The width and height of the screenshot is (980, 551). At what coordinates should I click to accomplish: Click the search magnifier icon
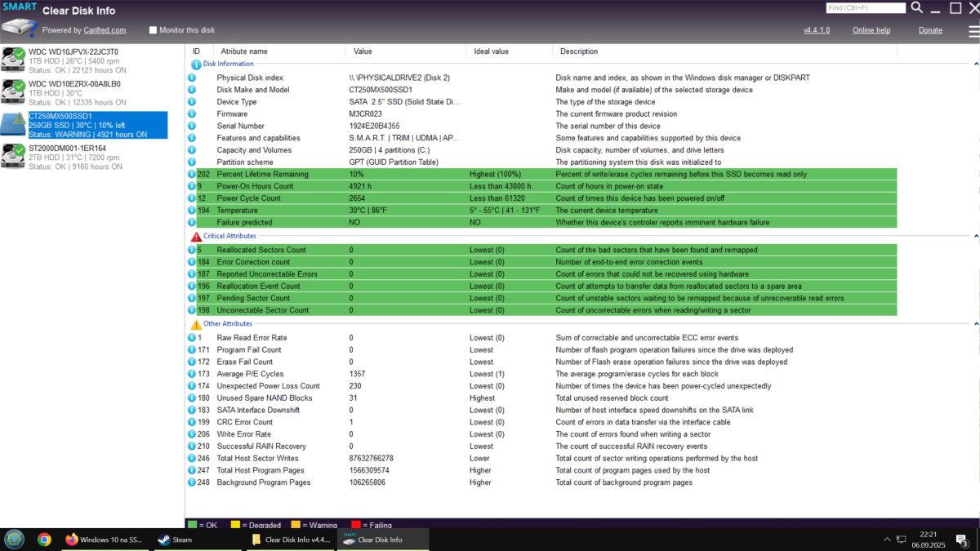click(x=917, y=7)
